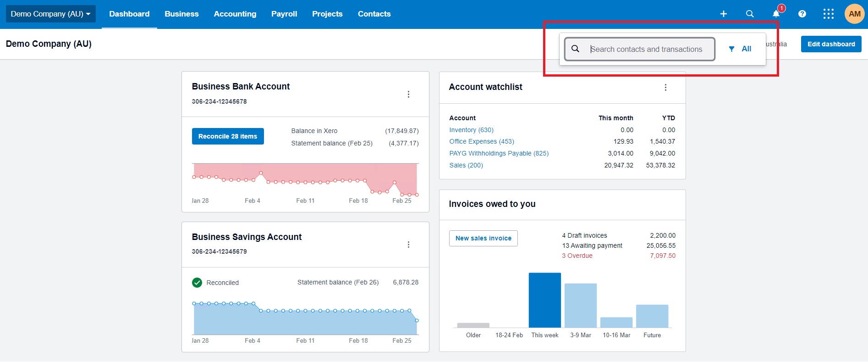Screen dimensions: 868x362
Task: Go to the Dashboard tab
Action: point(129,14)
